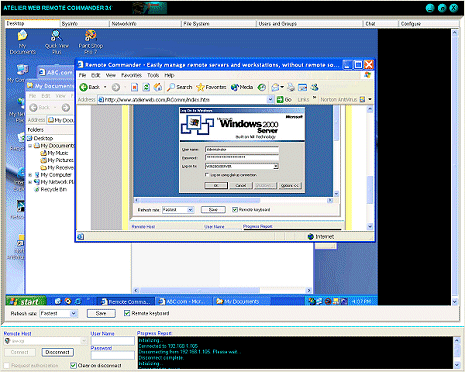Click the Internet zone icon in IE status bar
Image resolution: width=465 pixels, height=372 pixels.
[x=311, y=236]
